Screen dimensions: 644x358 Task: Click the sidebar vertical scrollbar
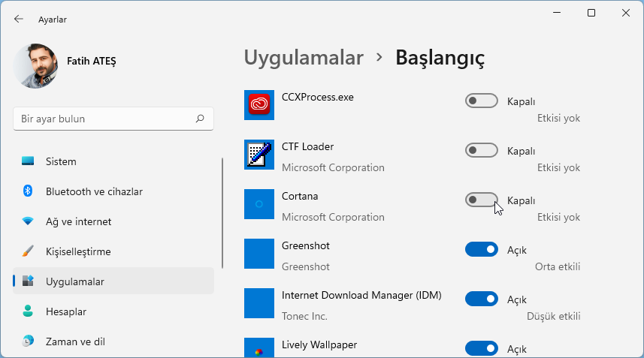(222, 213)
